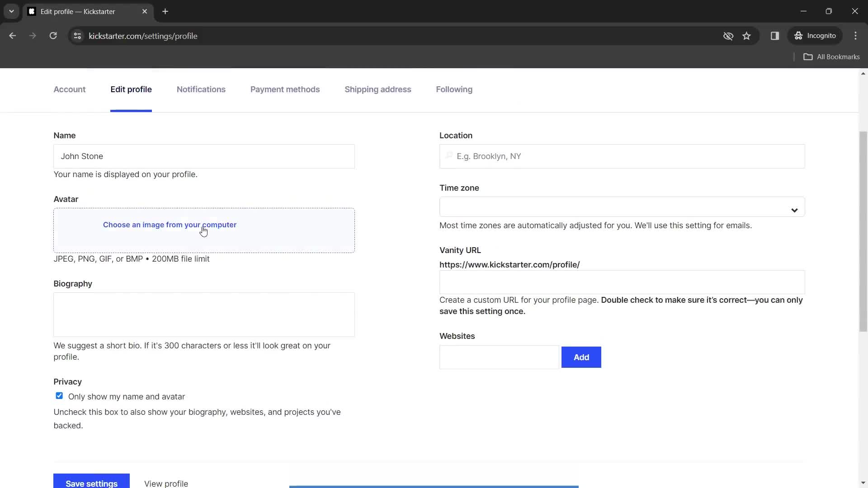Enable the privacy name-only display setting
This screenshot has width=868, height=488.
pos(59,396)
